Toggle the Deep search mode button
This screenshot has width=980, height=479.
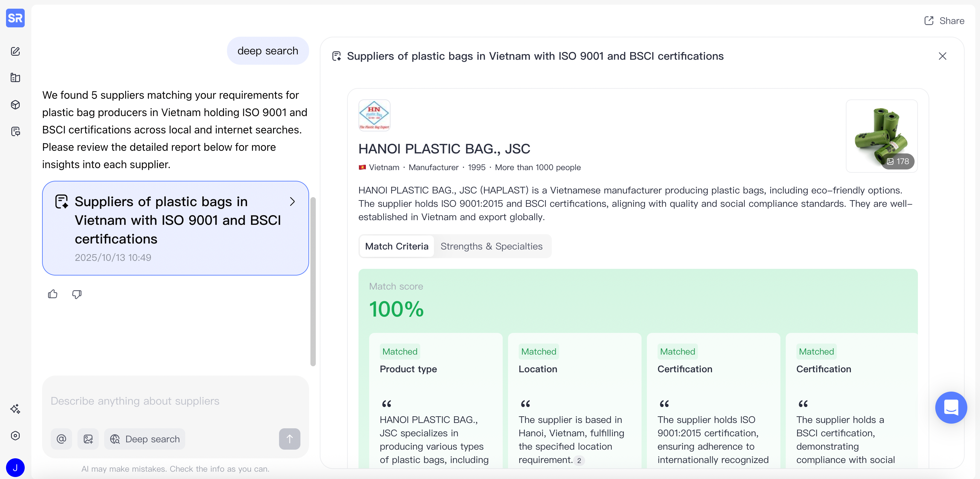click(145, 439)
